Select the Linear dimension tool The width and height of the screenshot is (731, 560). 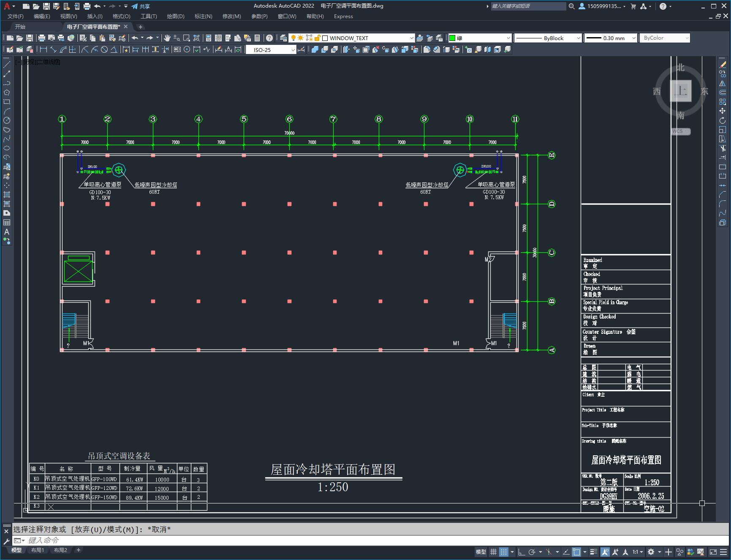43,50
